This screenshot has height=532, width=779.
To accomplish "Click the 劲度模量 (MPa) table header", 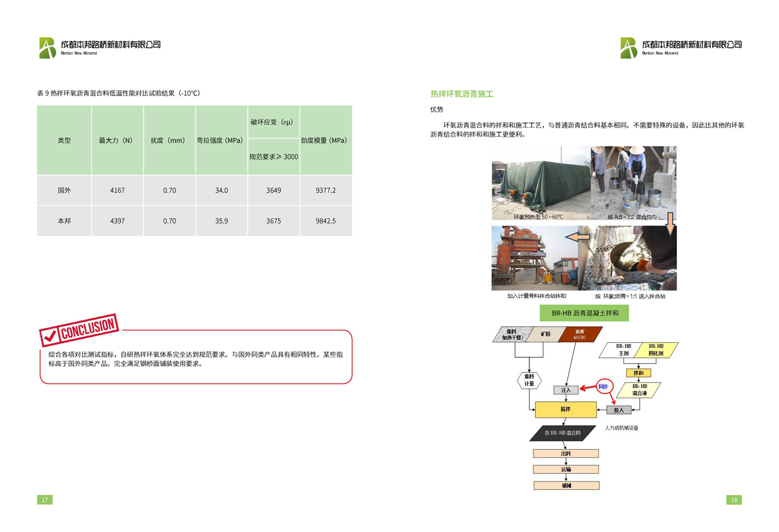I will [325, 141].
